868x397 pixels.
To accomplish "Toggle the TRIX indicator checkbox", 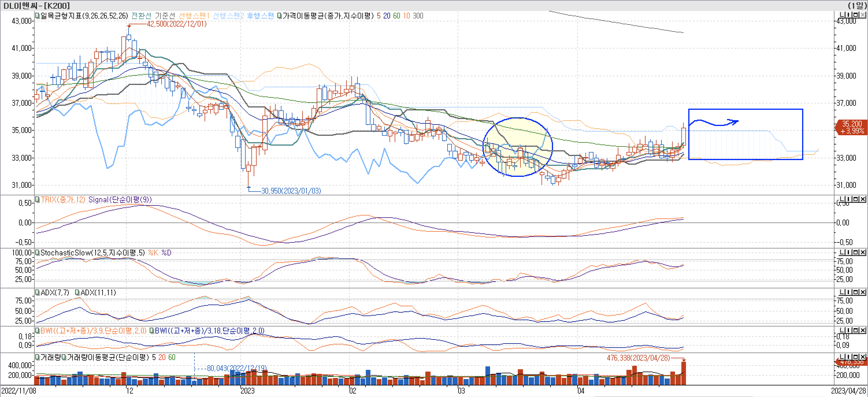I will [x=37, y=199].
